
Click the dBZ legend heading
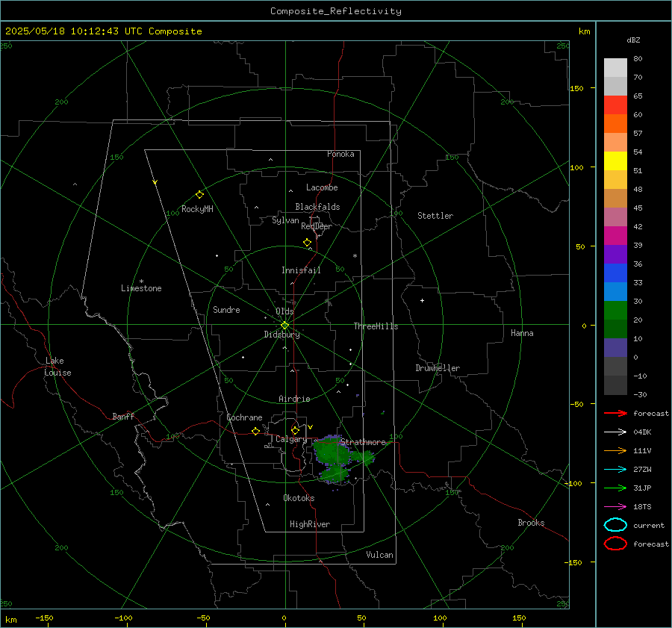pyautogui.click(x=633, y=40)
